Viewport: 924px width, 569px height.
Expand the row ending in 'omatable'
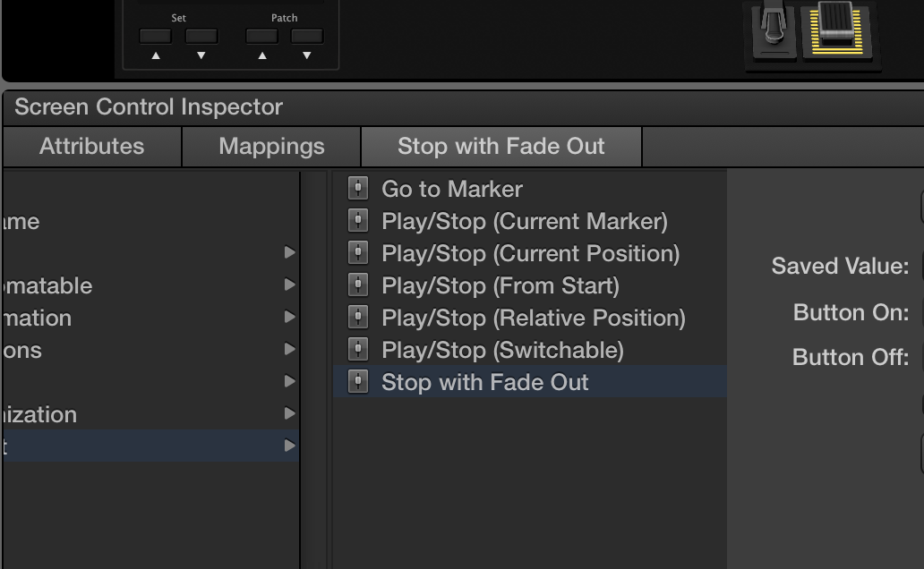click(289, 285)
